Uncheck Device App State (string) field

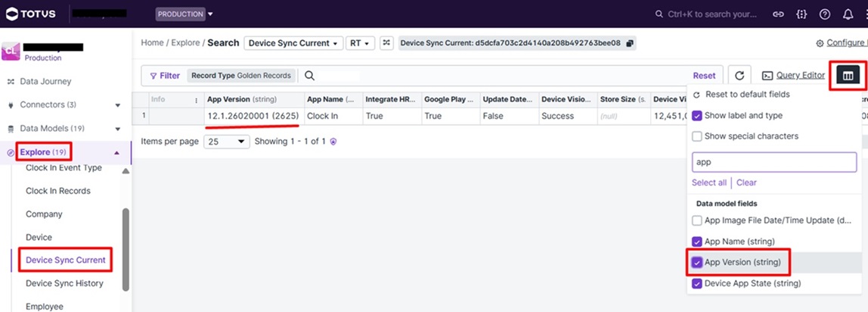[x=697, y=283]
